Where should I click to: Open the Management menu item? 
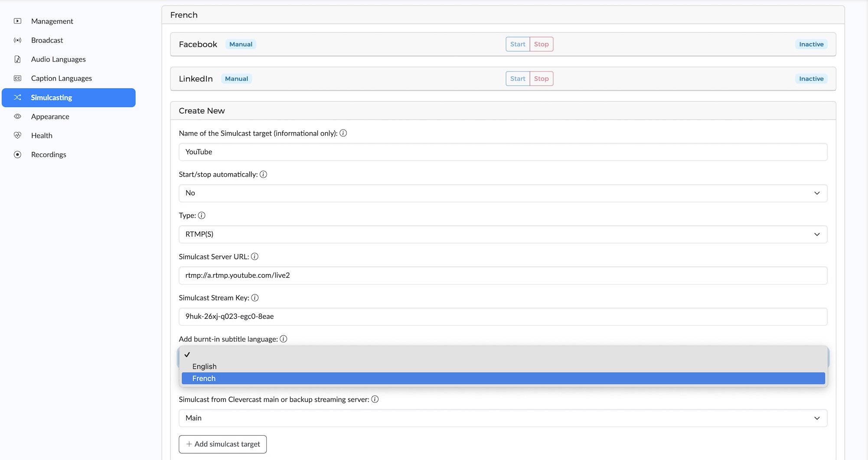[69, 21]
